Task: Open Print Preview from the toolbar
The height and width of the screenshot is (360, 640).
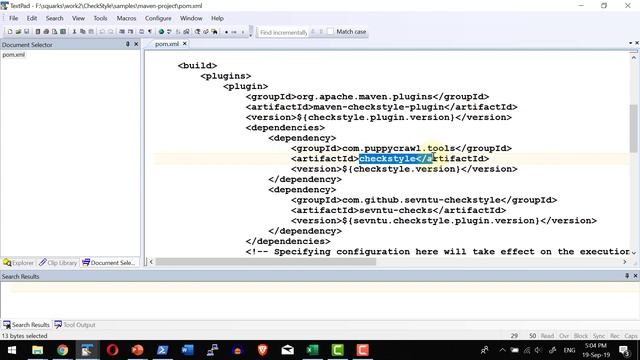Action: pyautogui.click(x=55, y=31)
